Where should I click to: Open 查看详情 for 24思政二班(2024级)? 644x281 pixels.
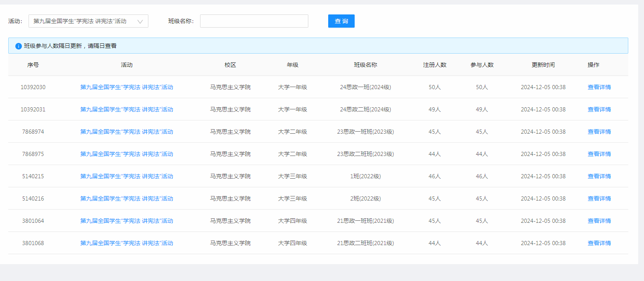point(599,109)
